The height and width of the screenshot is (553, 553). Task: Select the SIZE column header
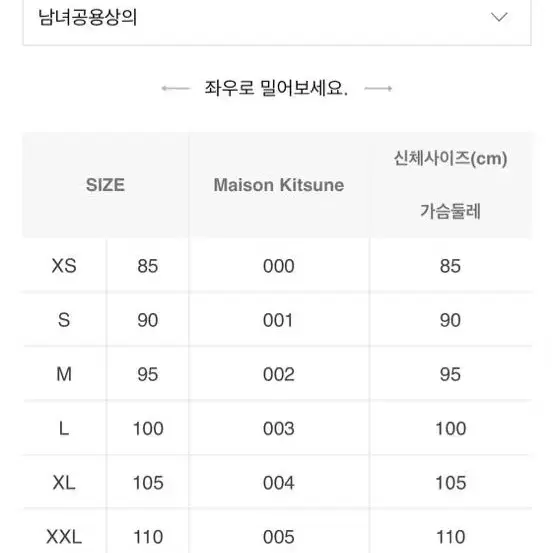[105, 185]
